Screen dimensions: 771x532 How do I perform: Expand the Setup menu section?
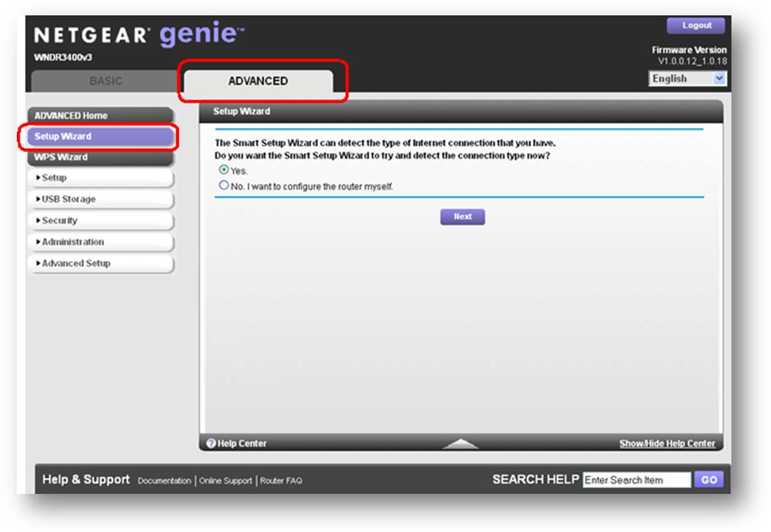pos(100,178)
